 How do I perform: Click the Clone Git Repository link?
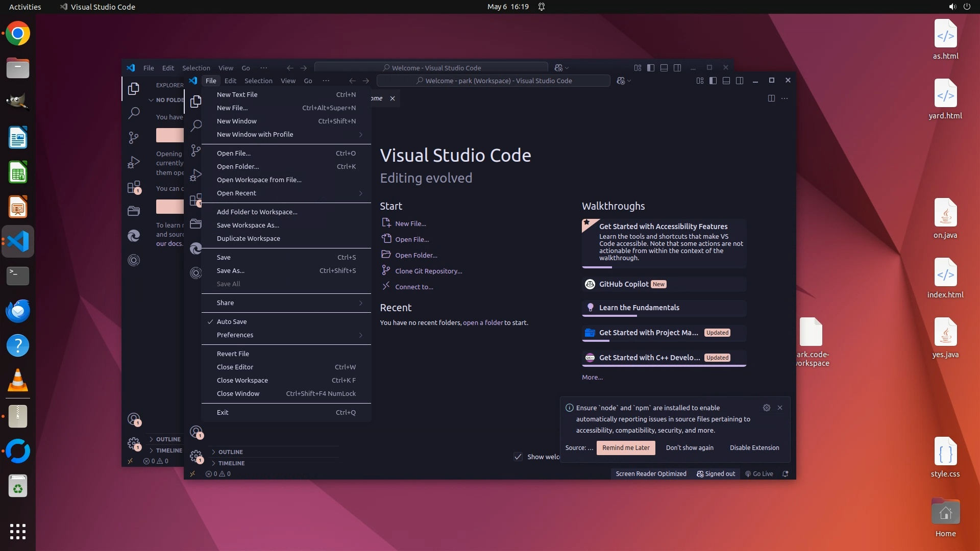(x=428, y=271)
